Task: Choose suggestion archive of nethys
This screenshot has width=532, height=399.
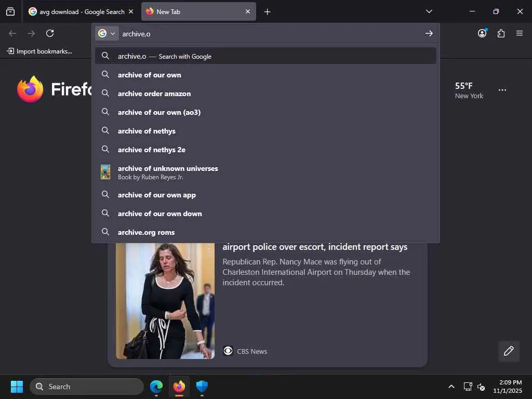Action: tap(265, 130)
